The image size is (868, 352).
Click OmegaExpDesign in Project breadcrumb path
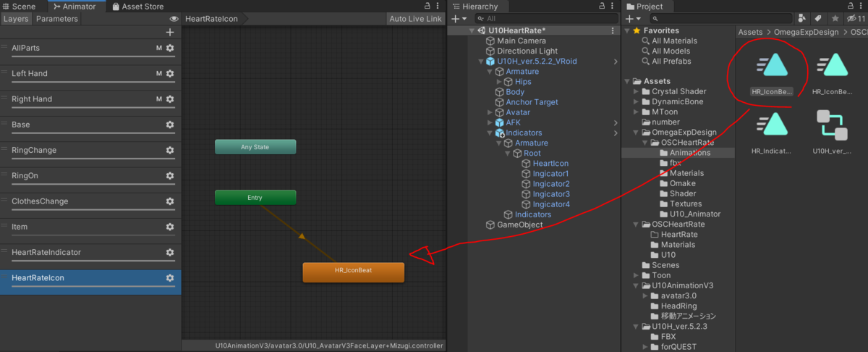807,32
